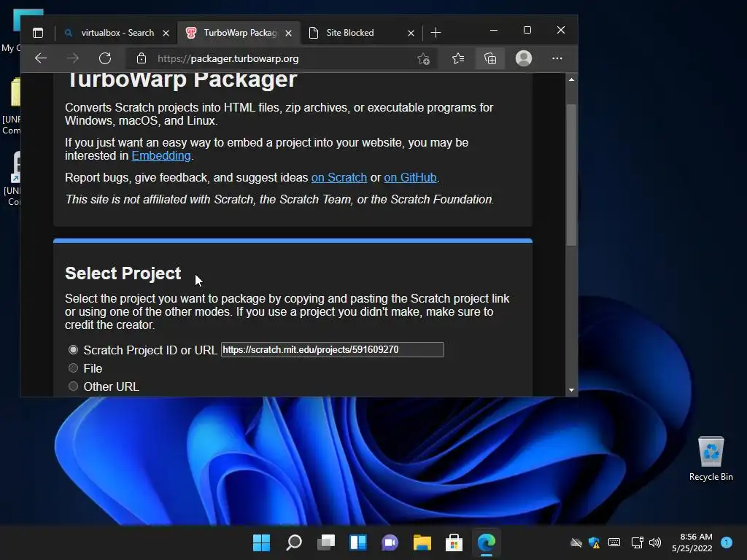The height and width of the screenshot is (560, 747).
Task: Close the virtualbox - Search tab
Action: (x=166, y=34)
